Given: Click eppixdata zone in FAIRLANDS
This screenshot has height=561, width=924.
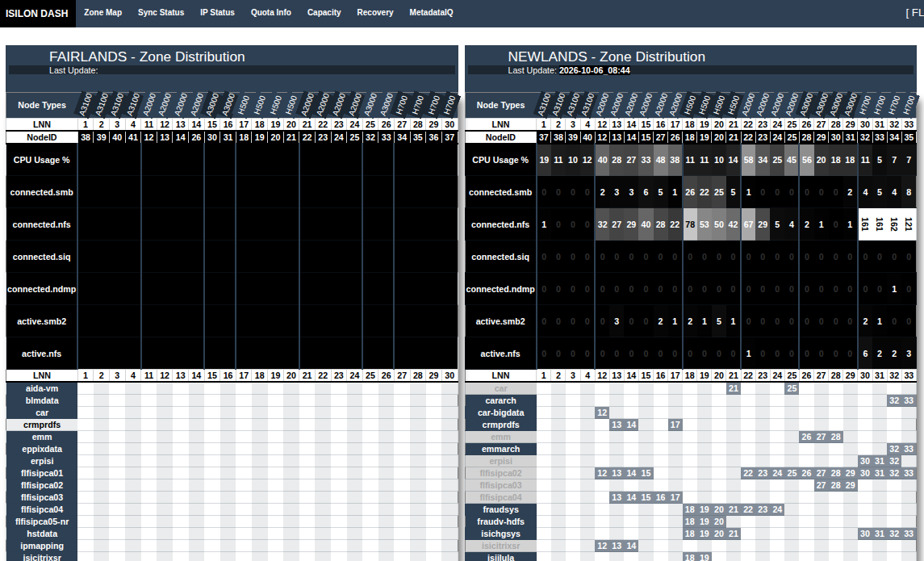Looking at the screenshot, I should coord(42,449).
